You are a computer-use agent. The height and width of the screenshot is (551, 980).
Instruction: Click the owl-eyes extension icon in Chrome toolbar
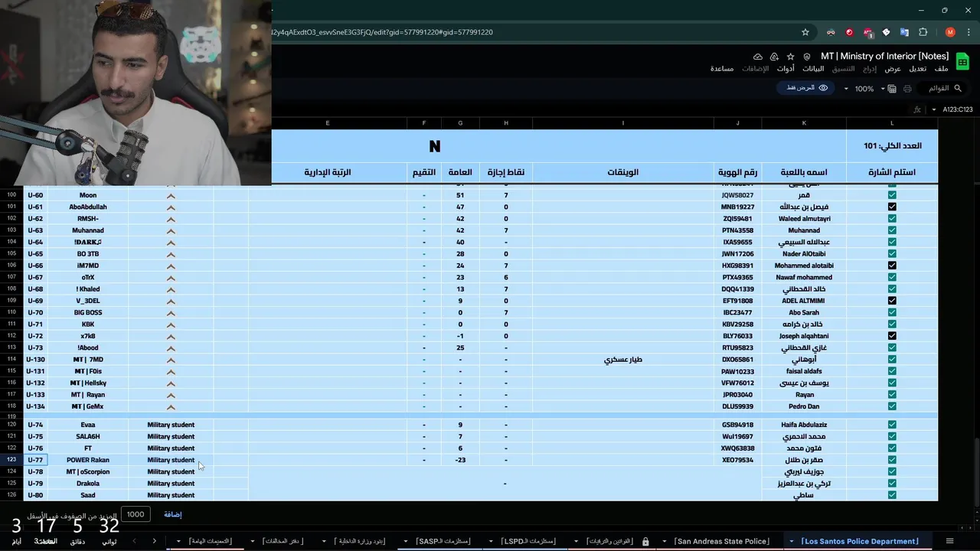831,32
